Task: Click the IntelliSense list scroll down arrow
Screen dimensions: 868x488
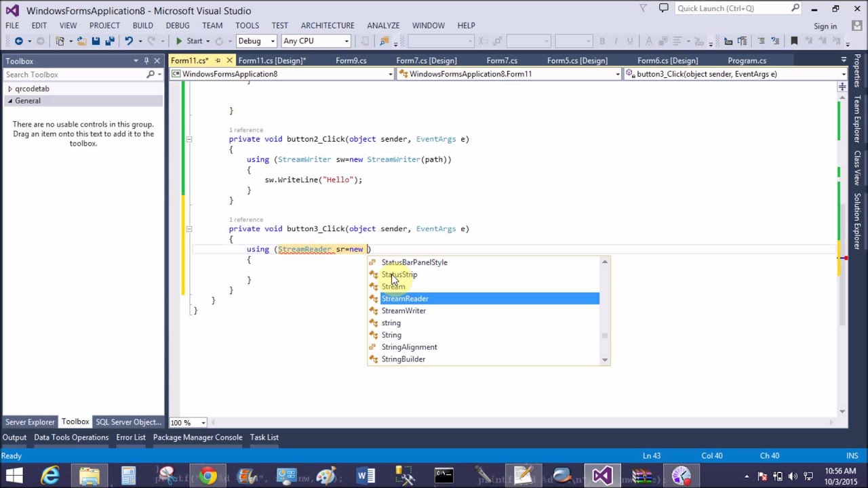Action: click(x=605, y=360)
